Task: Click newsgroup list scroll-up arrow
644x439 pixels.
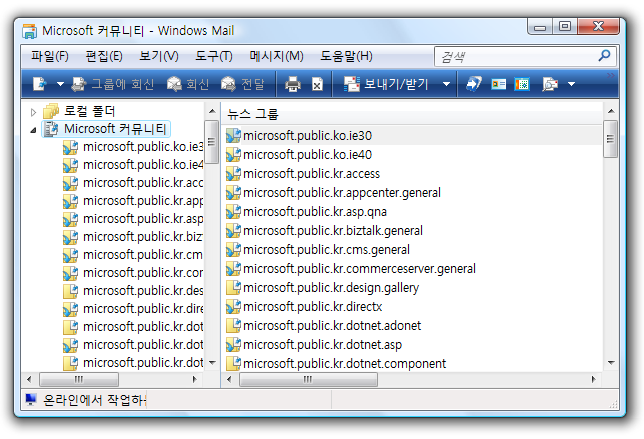Action: tap(611, 111)
